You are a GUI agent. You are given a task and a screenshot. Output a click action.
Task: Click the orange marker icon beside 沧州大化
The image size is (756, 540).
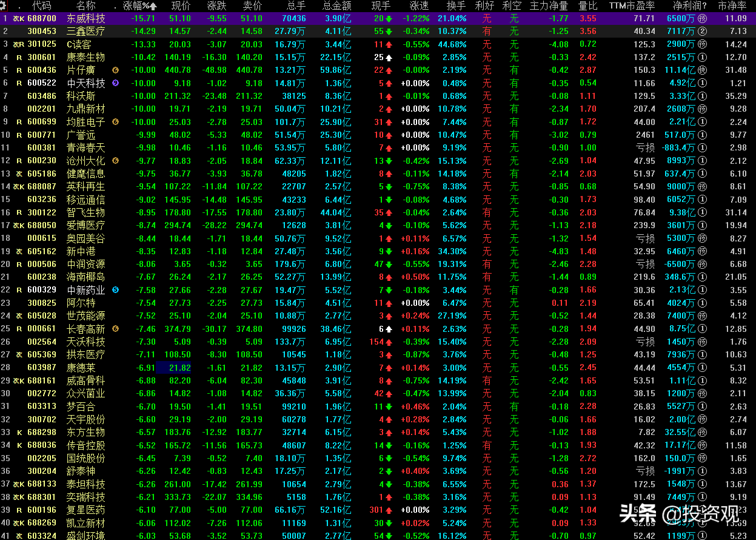click(115, 161)
